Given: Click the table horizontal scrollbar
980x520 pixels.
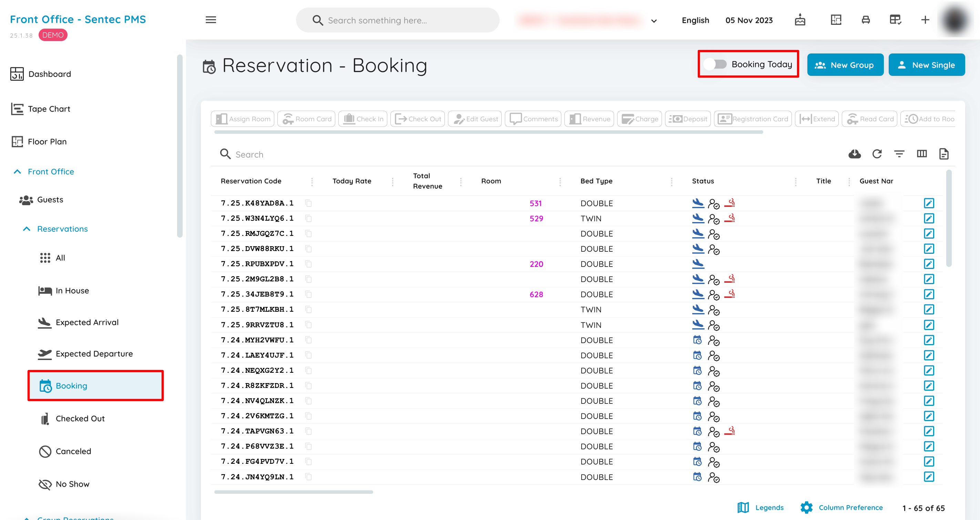Looking at the screenshot, I should coord(293,492).
